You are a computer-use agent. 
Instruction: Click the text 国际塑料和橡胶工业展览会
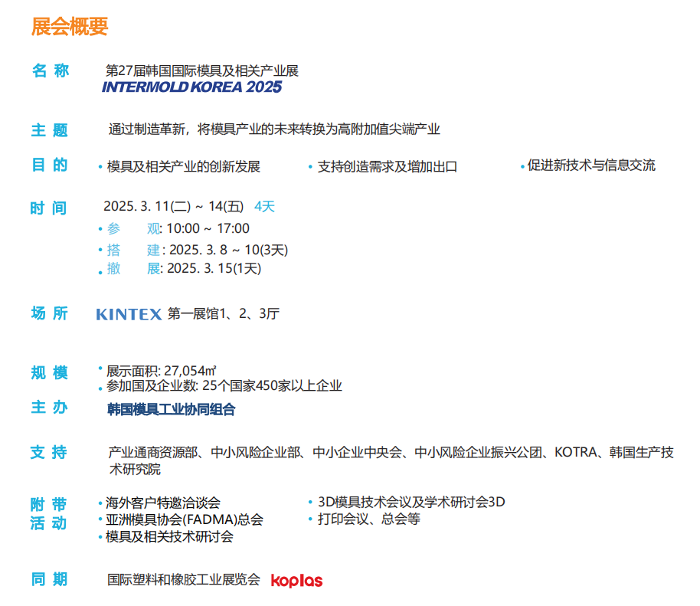coord(184,580)
